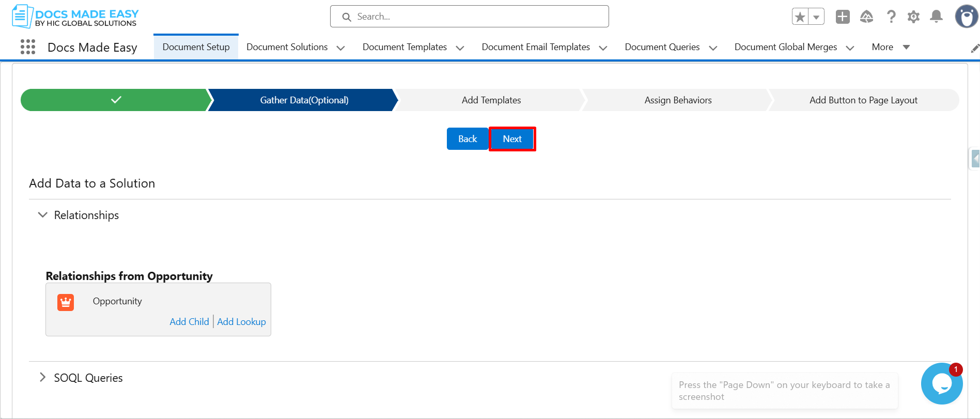Collapse the Relationships section
980x419 pixels.
pyautogui.click(x=43, y=214)
